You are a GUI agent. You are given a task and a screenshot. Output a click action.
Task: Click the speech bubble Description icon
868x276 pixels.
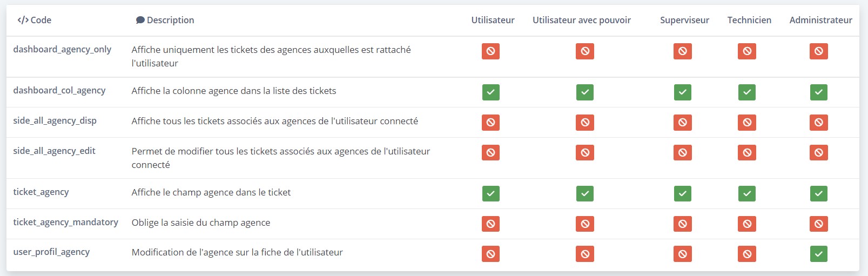(x=140, y=20)
